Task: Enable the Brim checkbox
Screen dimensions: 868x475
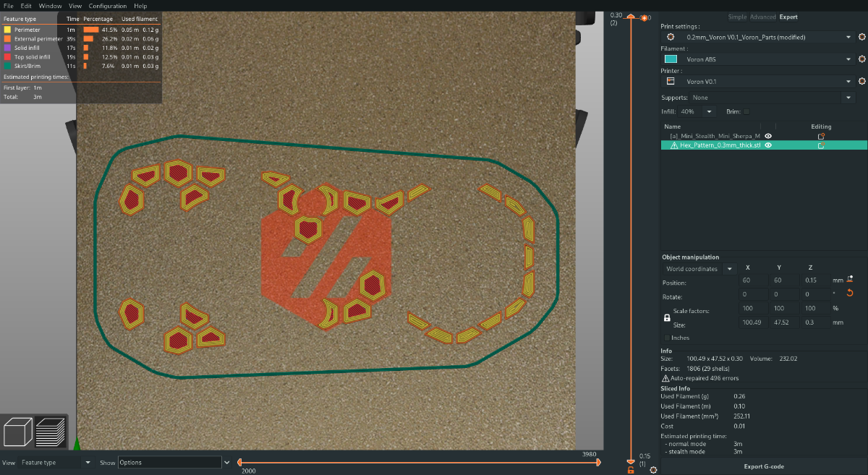Action: (x=747, y=111)
